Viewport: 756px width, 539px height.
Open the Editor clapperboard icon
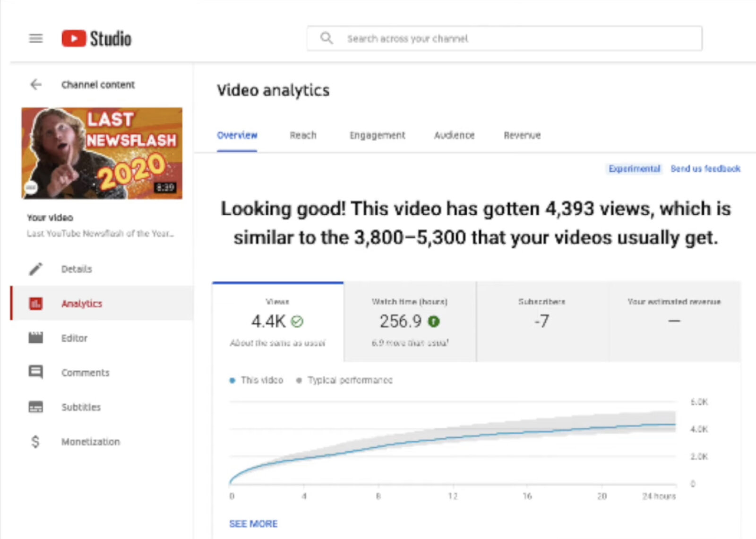click(x=35, y=338)
